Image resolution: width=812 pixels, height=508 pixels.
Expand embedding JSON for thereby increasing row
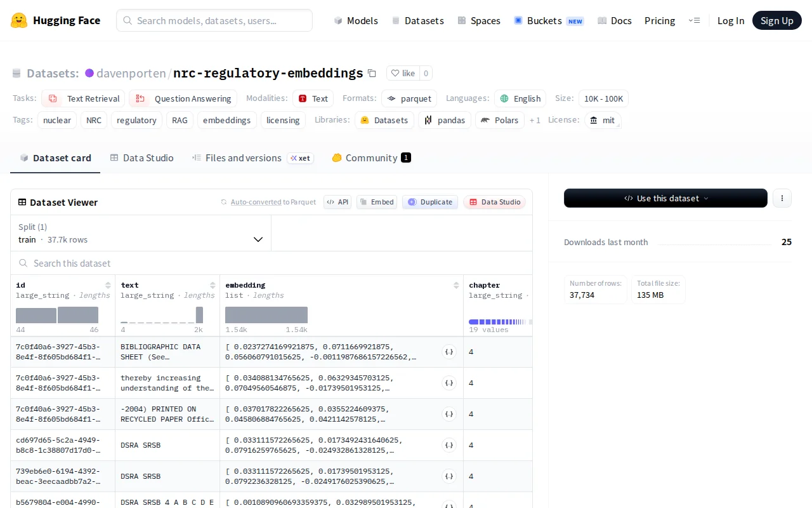coord(449,383)
